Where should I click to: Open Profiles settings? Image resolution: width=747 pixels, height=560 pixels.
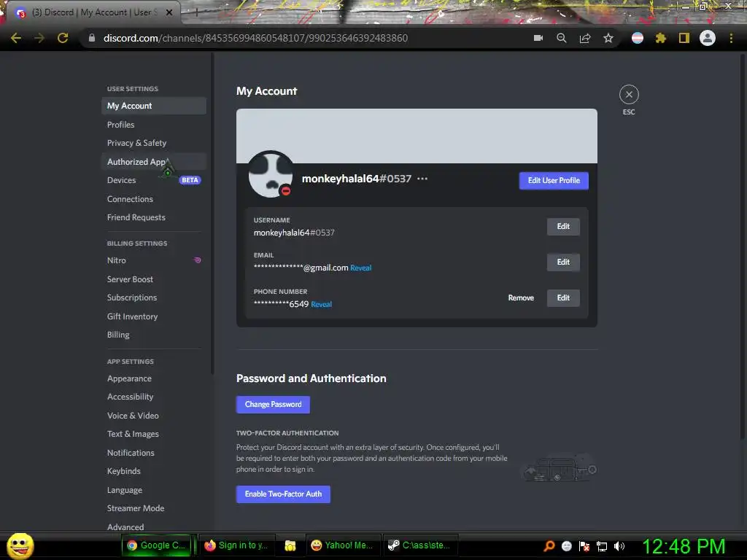pyautogui.click(x=154, y=124)
